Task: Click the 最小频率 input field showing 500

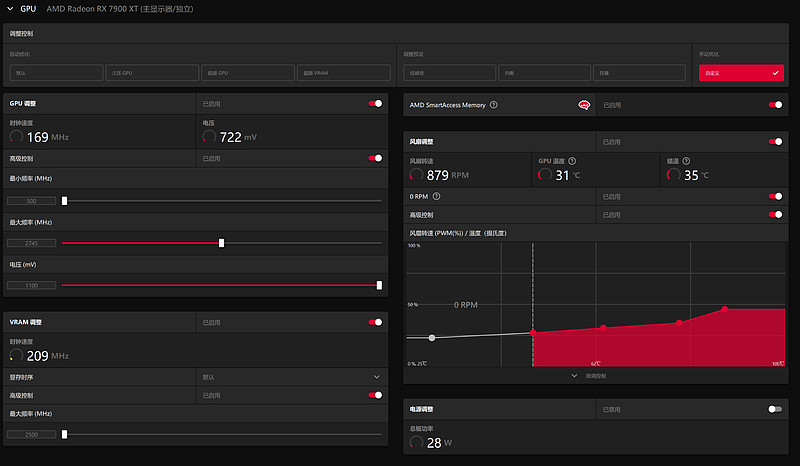Action: pos(31,201)
